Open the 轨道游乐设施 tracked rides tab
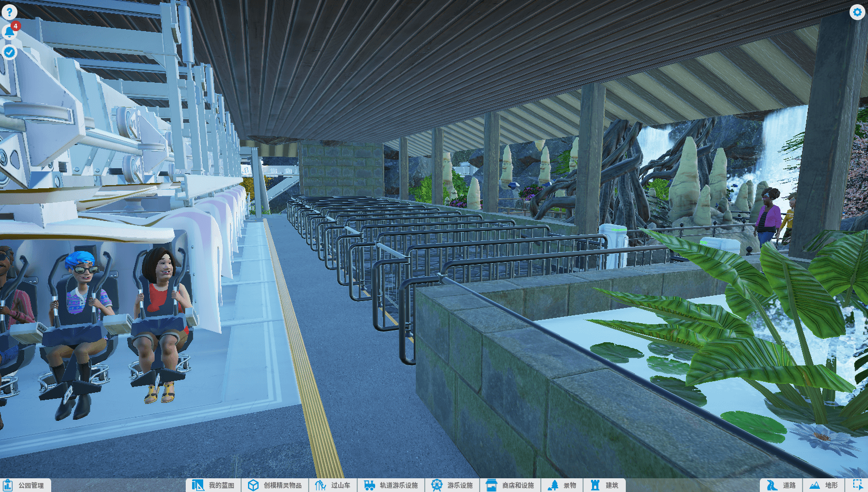Screen dimensions: 868x492 391,485
